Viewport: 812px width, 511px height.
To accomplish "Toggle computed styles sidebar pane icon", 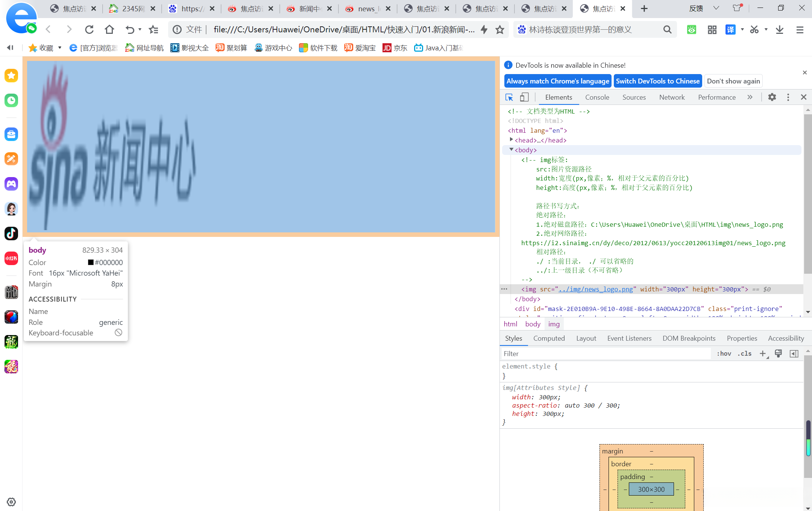I will (x=794, y=353).
